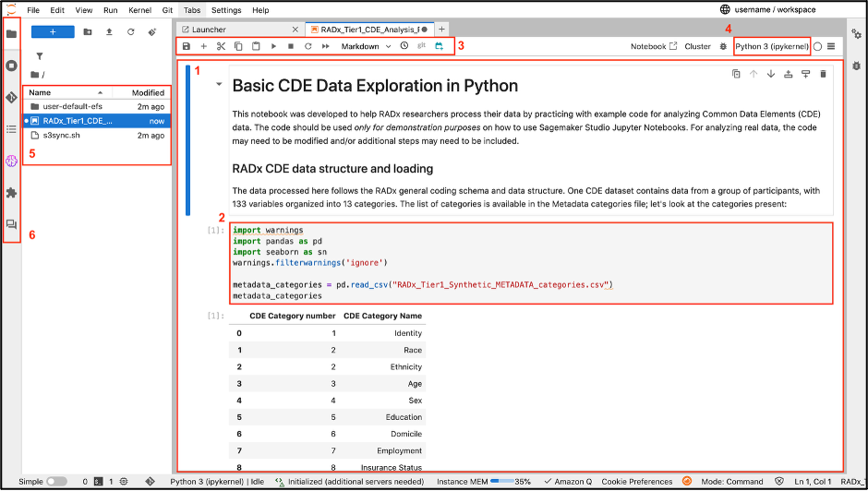Interrupt the kernel with the stop button

(291, 46)
